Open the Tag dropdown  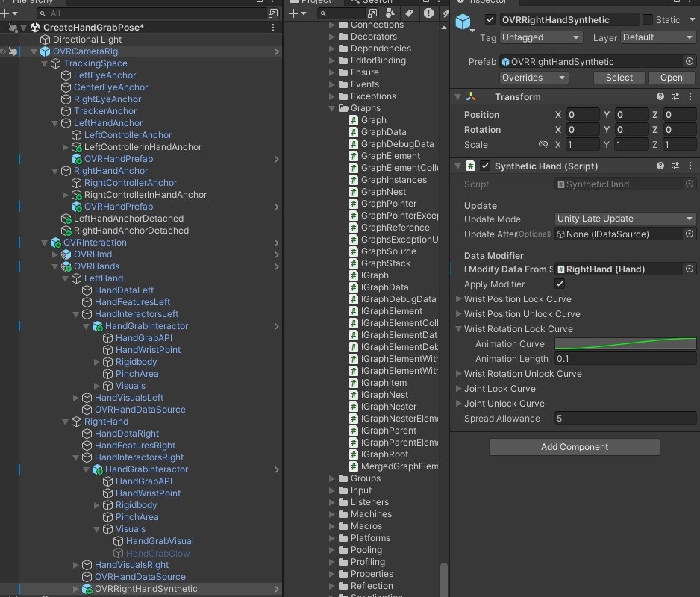tap(541, 37)
